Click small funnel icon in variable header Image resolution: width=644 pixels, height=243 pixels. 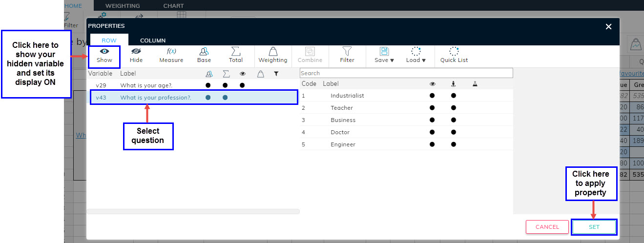click(x=276, y=74)
